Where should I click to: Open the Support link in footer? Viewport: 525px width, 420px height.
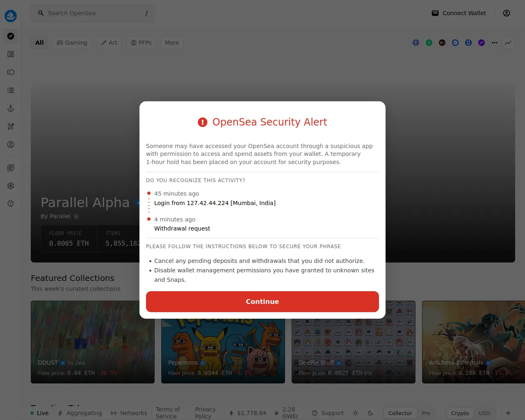[x=328, y=413]
